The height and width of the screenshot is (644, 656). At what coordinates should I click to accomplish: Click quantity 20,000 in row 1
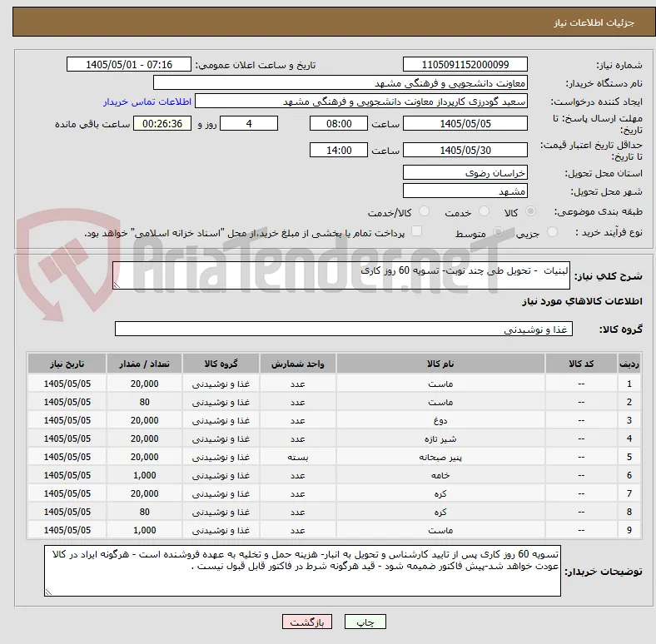point(144,384)
